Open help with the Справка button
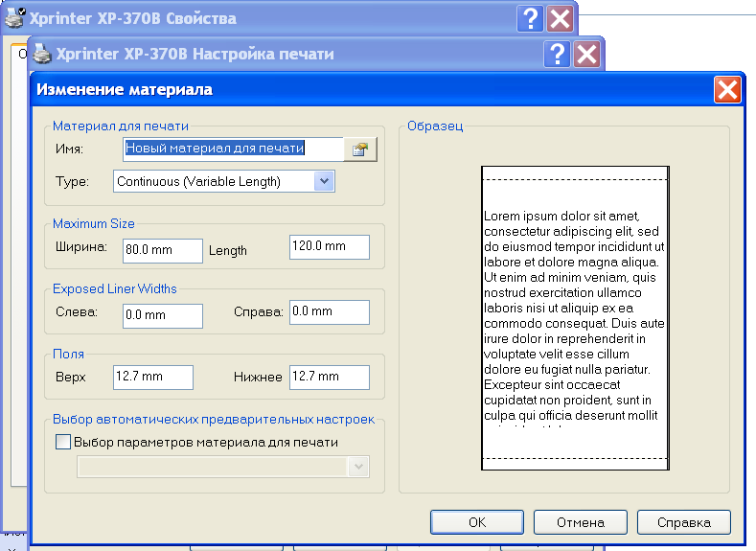The width and height of the screenshot is (756, 551). tap(683, 522)
